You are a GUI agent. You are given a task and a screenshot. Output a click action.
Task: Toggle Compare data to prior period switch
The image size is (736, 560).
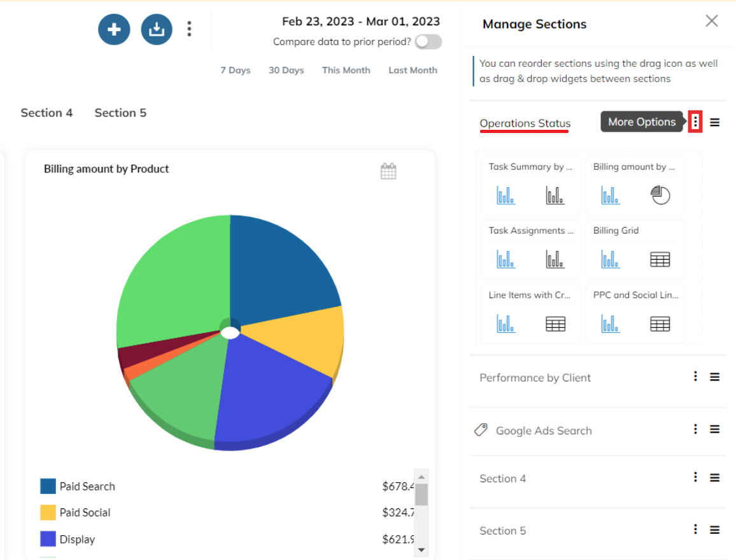coord(428,42)
